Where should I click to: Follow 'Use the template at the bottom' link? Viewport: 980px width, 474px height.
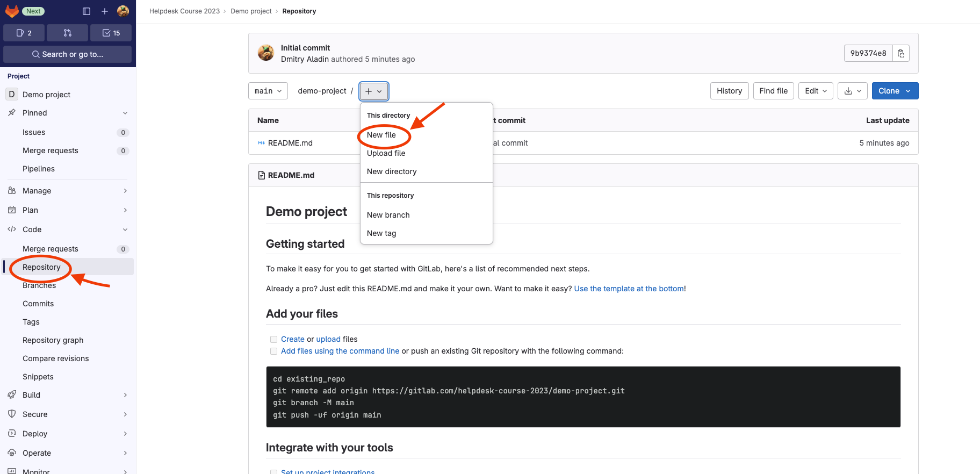pos(629,289)
